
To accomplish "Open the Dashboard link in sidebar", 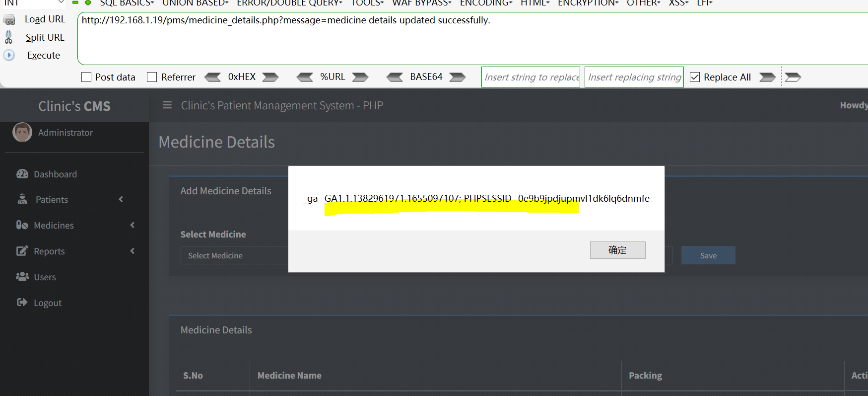I will coord(55,174).
